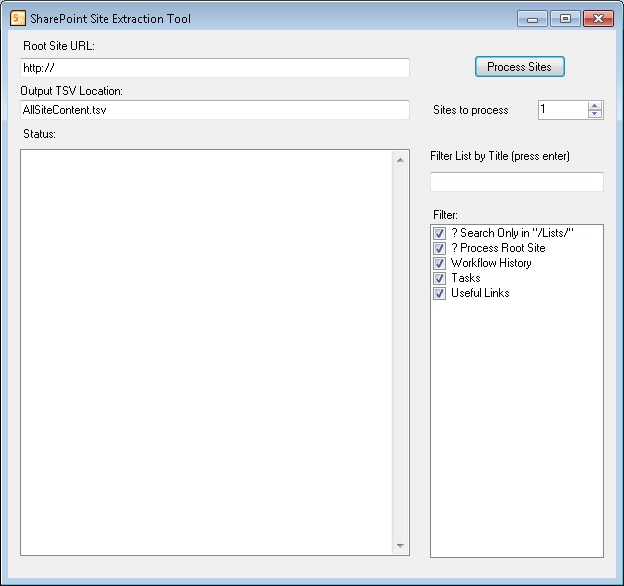Click the Output TSV Location label

tap(72, 91)
